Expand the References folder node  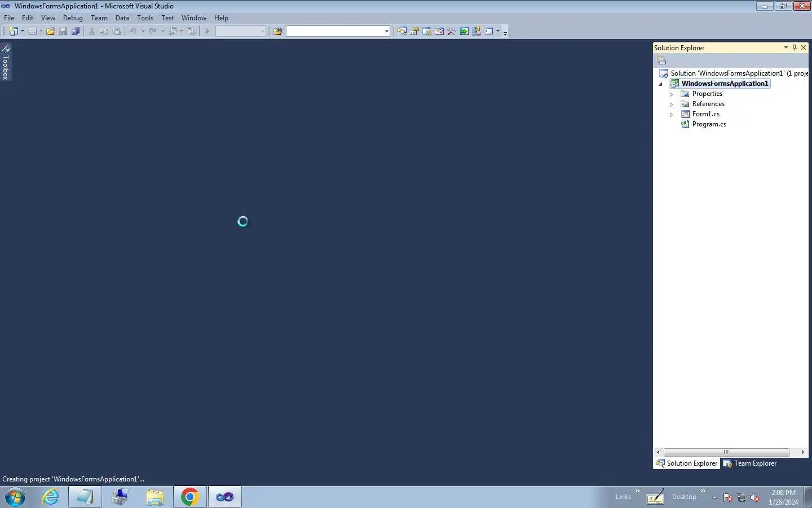tap(671, 104)
